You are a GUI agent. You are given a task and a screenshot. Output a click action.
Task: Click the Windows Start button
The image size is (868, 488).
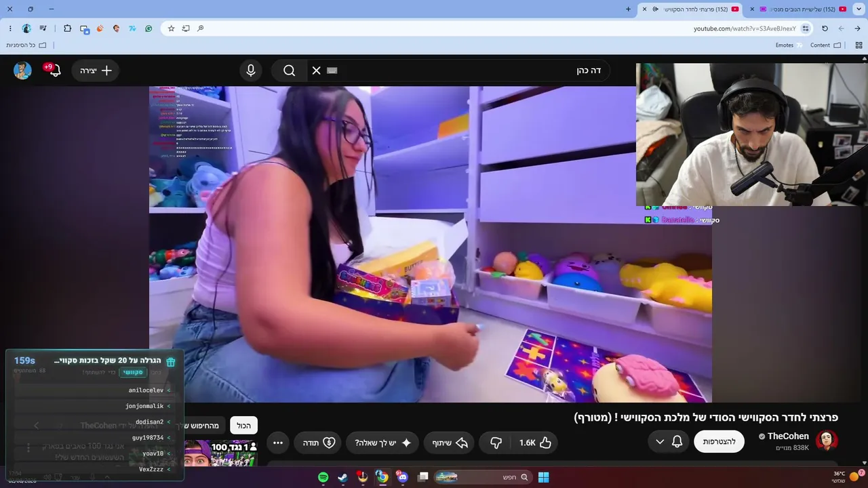(543, 477)
